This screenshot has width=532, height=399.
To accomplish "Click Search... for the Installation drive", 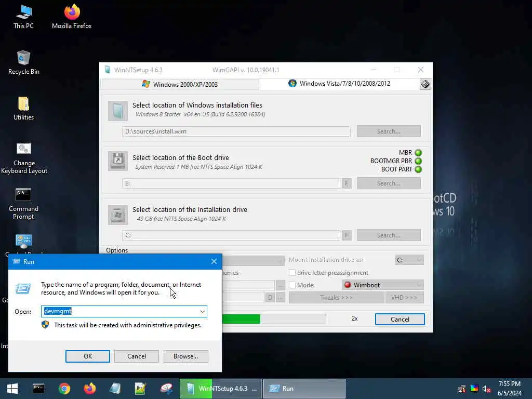I will (389, 235).
